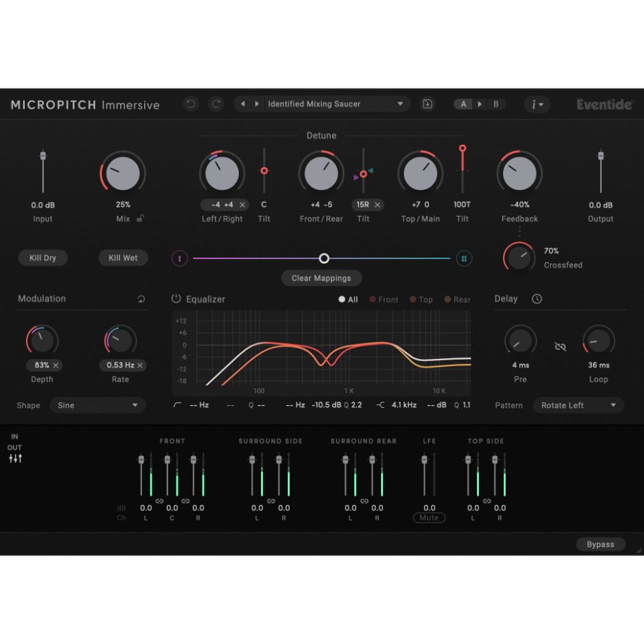Select the Top EQ view filter

(x=421, y=299)
